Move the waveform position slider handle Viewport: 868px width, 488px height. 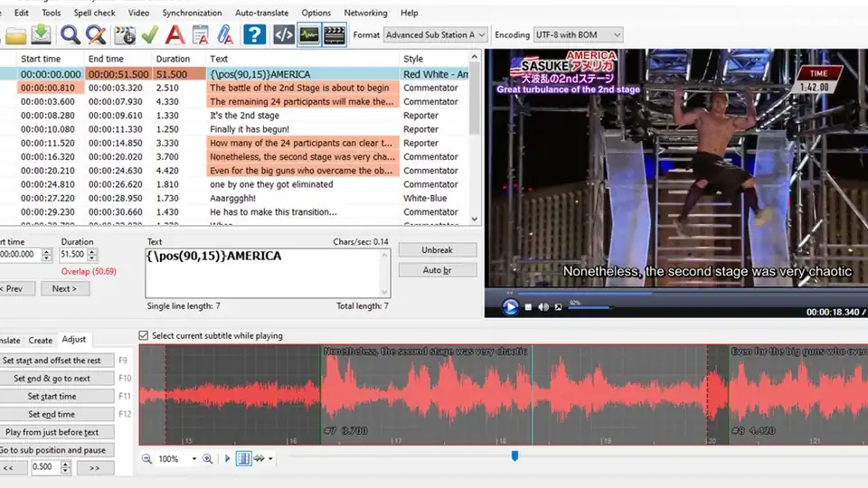(514, 455)
